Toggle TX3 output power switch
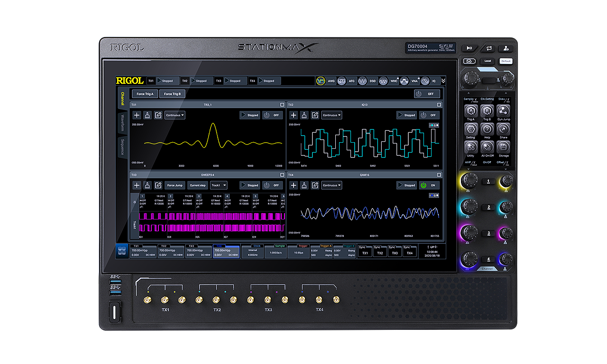Viewport: 607px width, 364px height. 272,185
